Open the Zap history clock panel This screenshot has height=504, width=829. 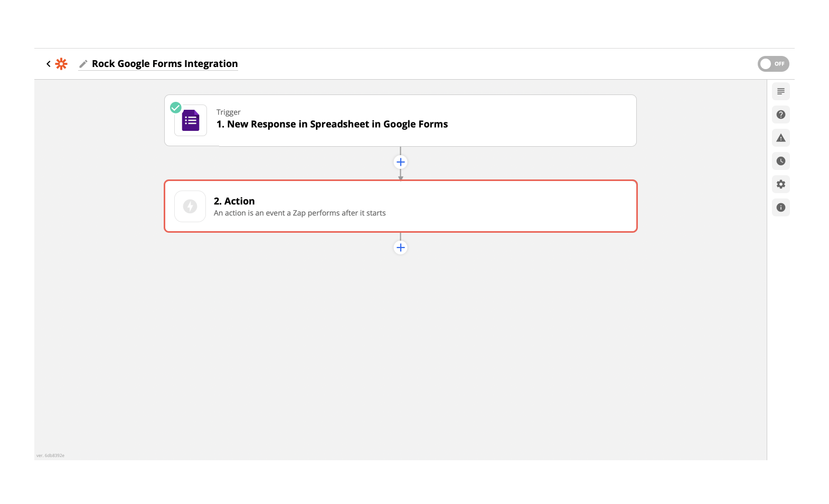coord(781,161)
